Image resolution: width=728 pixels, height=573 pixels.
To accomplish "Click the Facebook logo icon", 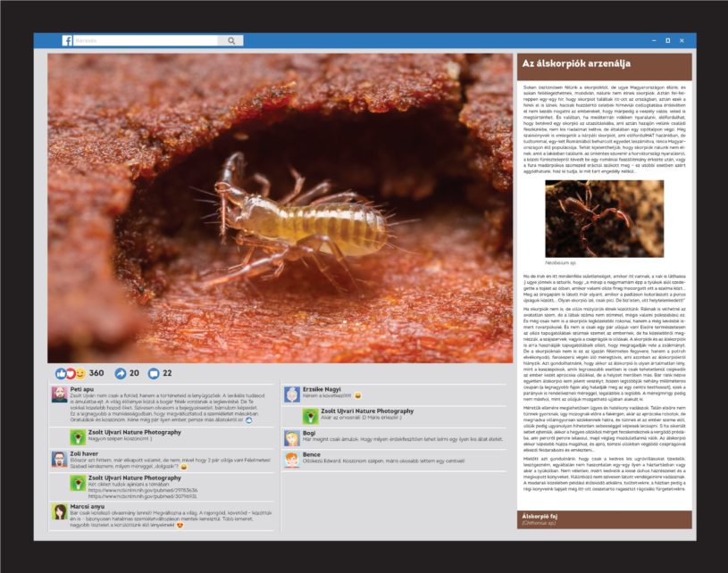I will click(67, 40).
